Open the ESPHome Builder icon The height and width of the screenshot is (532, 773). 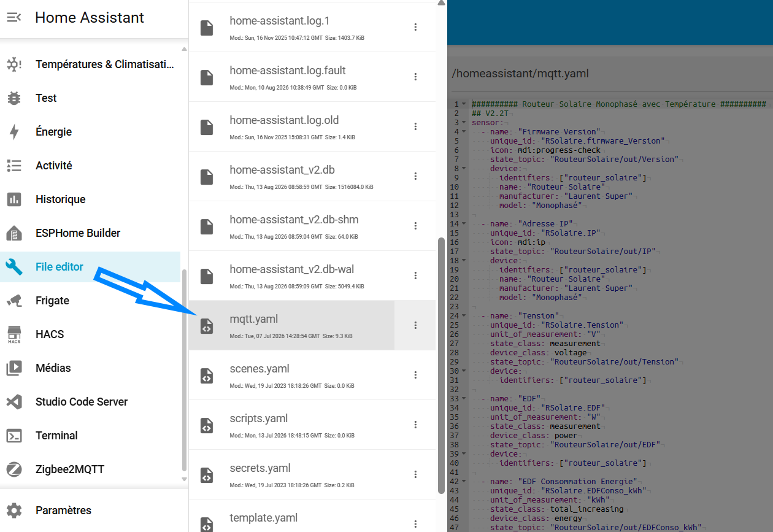[x=14, y=233]
